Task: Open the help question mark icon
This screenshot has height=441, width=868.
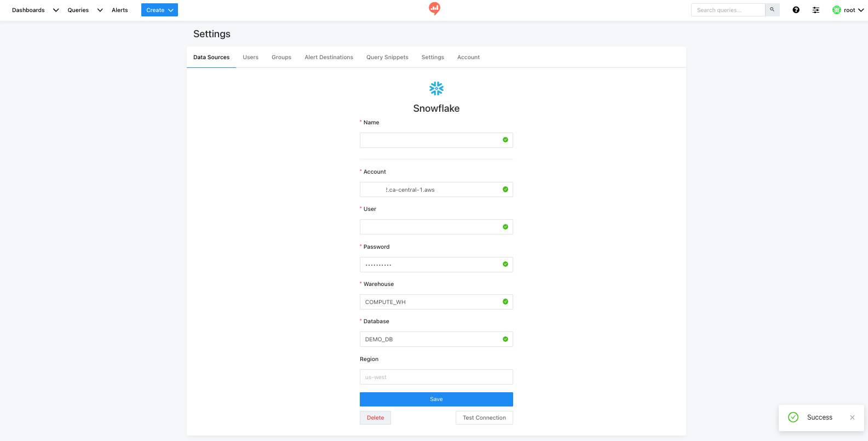Action: (796, 10)
